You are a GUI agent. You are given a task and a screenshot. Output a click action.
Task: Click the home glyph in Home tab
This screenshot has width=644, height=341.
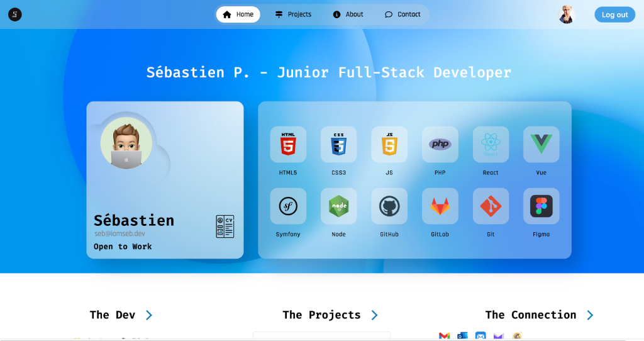coord(226,15)
